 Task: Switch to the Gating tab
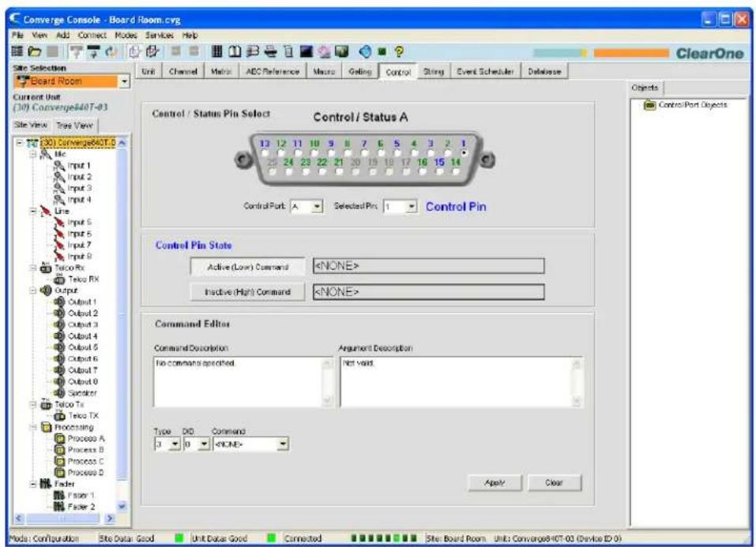point(360,71)
